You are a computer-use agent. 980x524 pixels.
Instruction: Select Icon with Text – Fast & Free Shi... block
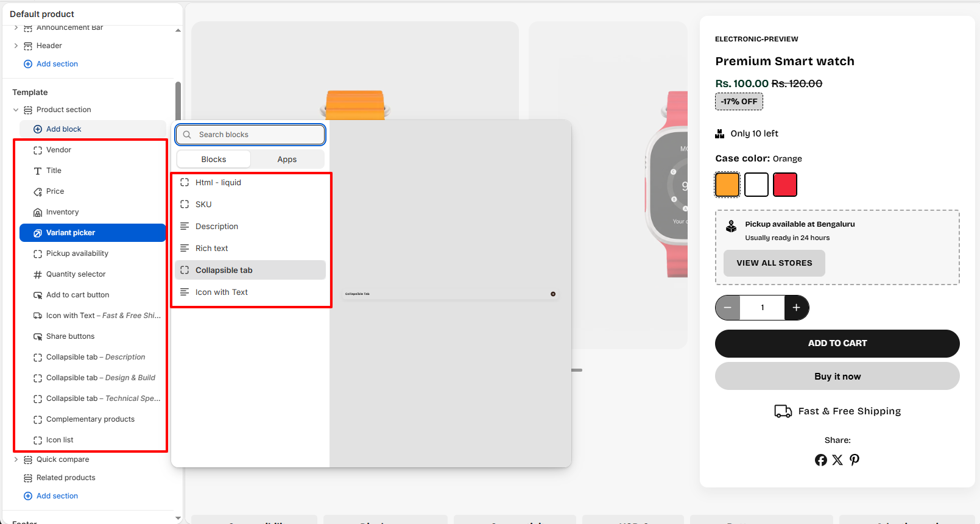[93, 316]
